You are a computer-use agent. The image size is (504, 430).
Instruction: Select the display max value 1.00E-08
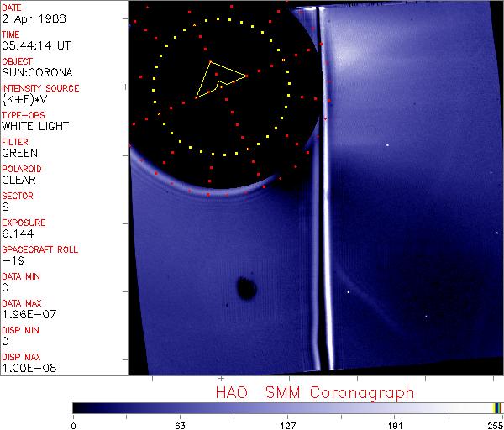click(25, 368)
